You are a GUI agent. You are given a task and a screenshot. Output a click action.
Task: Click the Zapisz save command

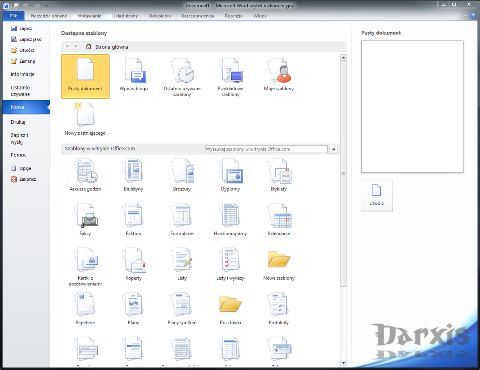tap(22, 29)
